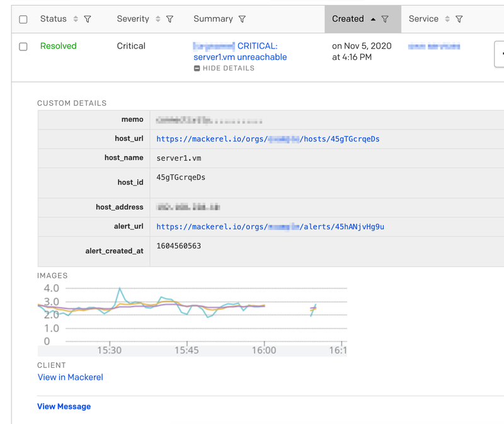
Task: Click the Resolved status text
Action: (59, 46)
